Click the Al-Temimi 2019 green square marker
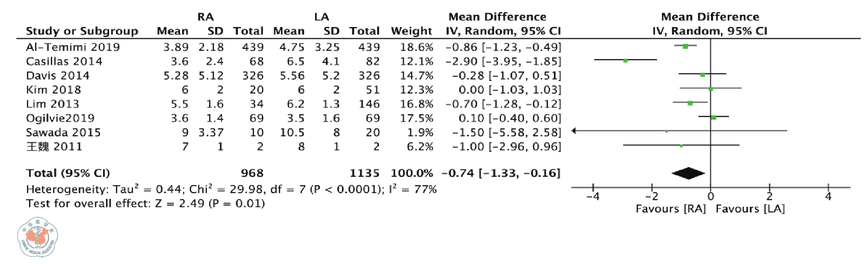868x270 pixels. tap(685, 46)
